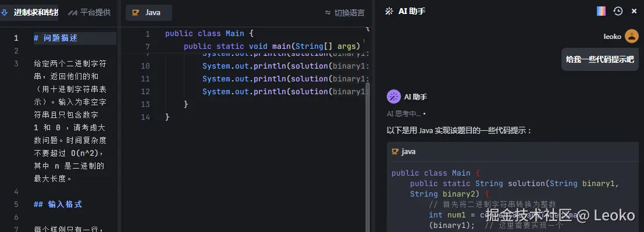Click line number 13 in the code editor
The height and width of the screenshot is (232, 644).
[145, 104]
